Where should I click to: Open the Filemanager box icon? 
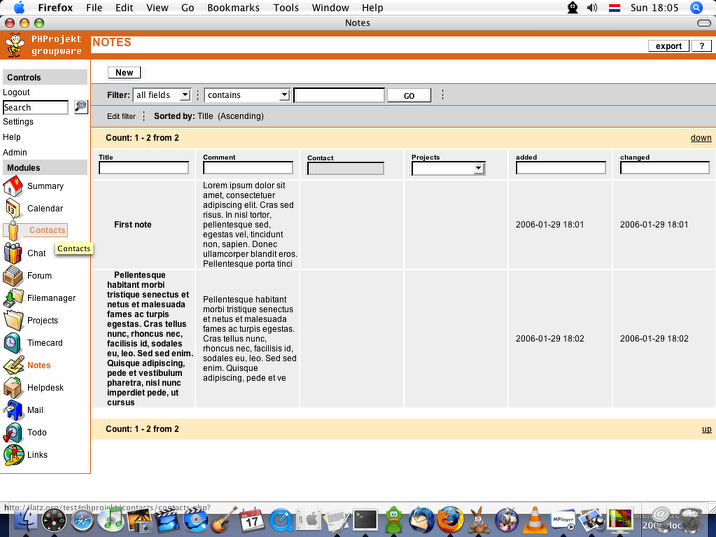click(13, 298)
